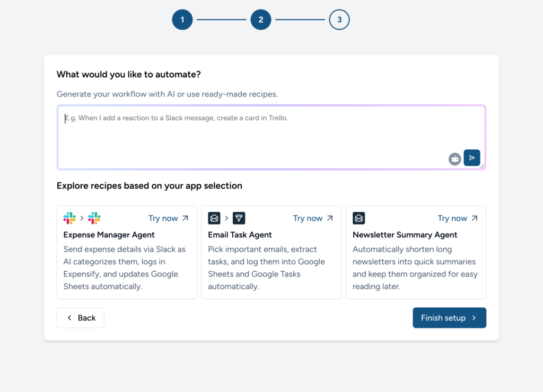
Task: Select the Expense Manager Agent recipe title
Action: tap(109, 235)
